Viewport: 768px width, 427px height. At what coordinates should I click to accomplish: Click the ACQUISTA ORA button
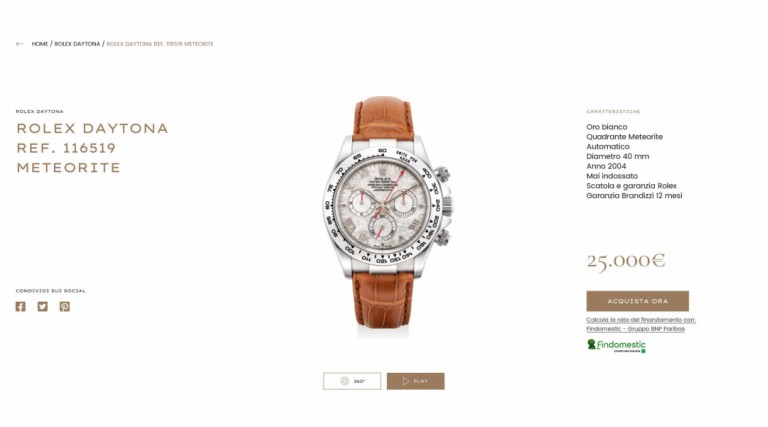click(x=638, y=301)
